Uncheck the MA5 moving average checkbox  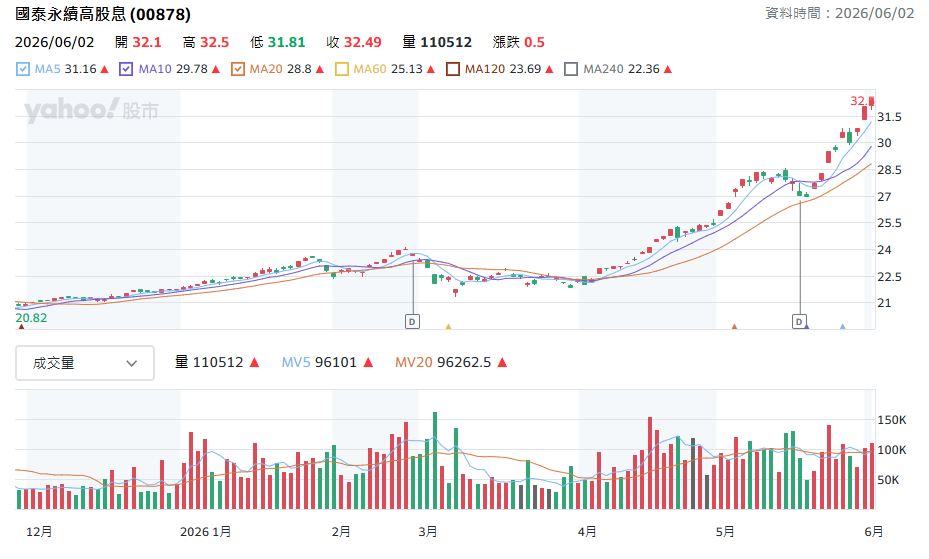23,69
